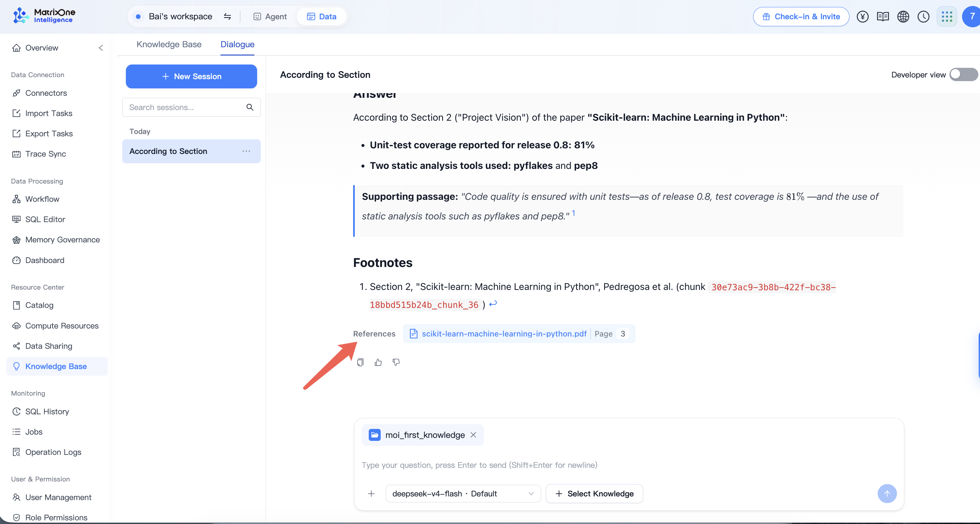Collapse the left sidebar with the chevron
The image size is (980, 524).
[101, 48]
